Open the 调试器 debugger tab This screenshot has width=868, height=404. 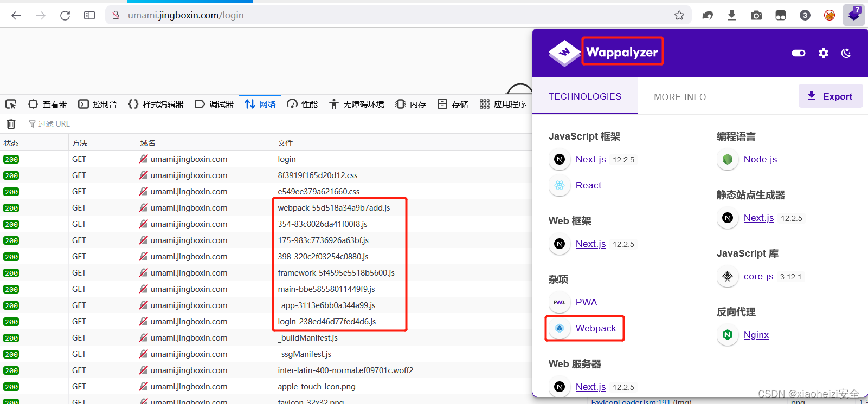(214, 104)
